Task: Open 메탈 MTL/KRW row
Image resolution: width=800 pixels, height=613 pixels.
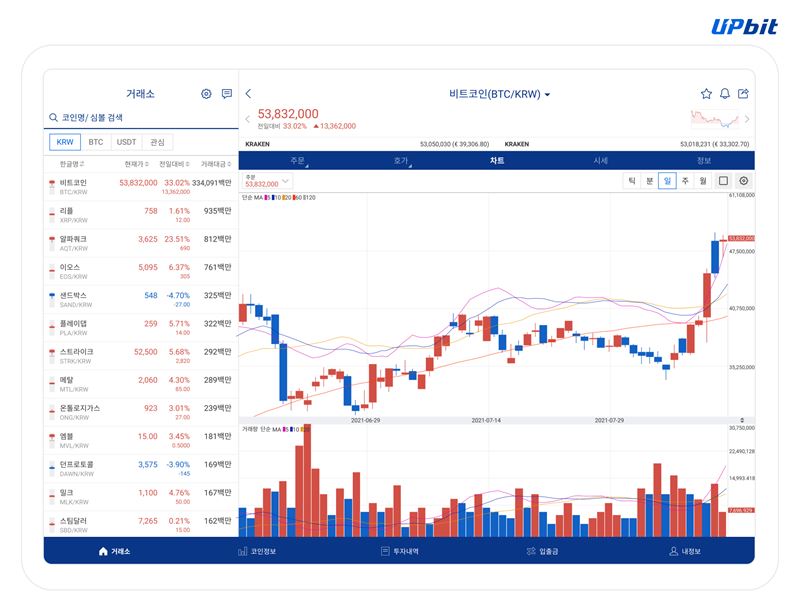Action: click(x=141, y=384)
